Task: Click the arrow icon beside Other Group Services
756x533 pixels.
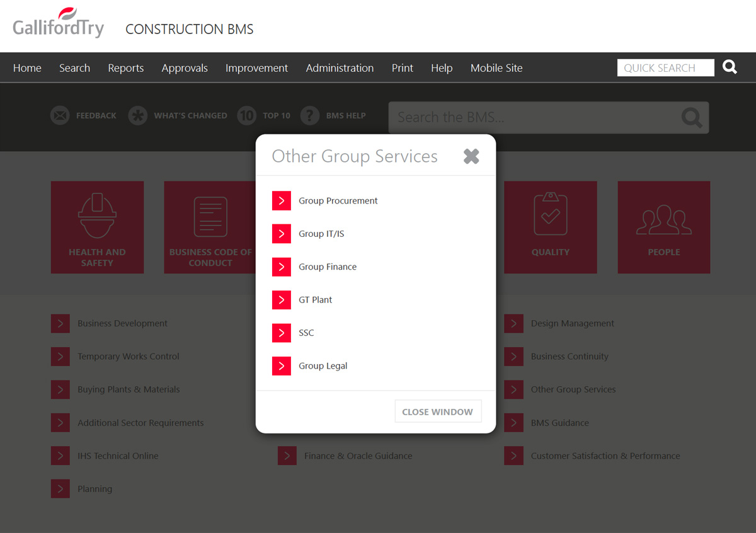Action: (513, 389)
